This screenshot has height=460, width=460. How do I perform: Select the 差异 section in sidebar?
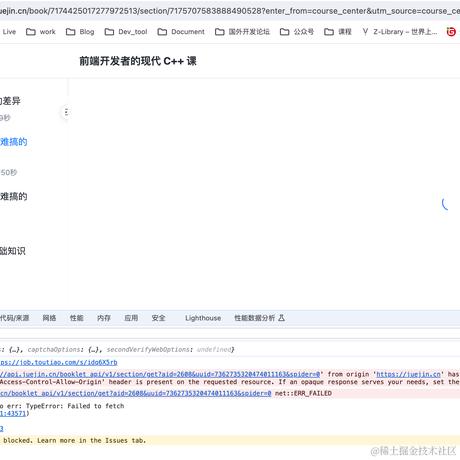[10, 101]
